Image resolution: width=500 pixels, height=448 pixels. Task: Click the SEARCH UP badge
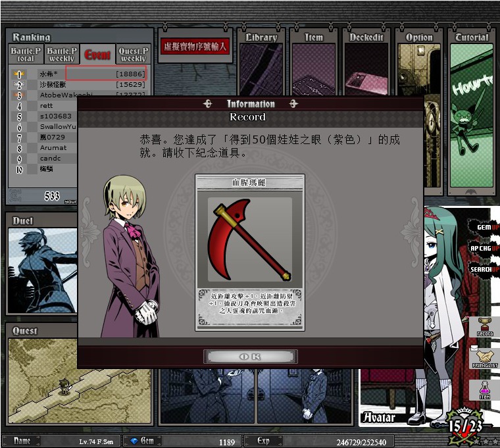(485, 269)
